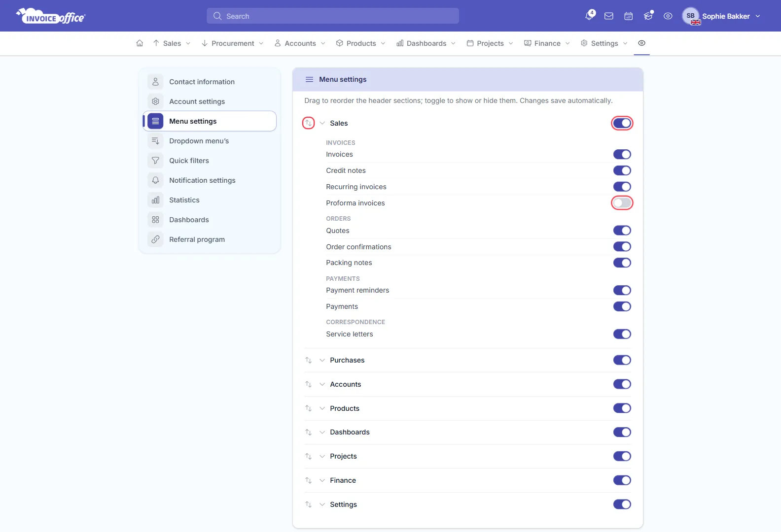Image resolution: width=781 pixels, height=532 pixels.
Task: Click the reorder handle for Products
Action: (308, 408)
